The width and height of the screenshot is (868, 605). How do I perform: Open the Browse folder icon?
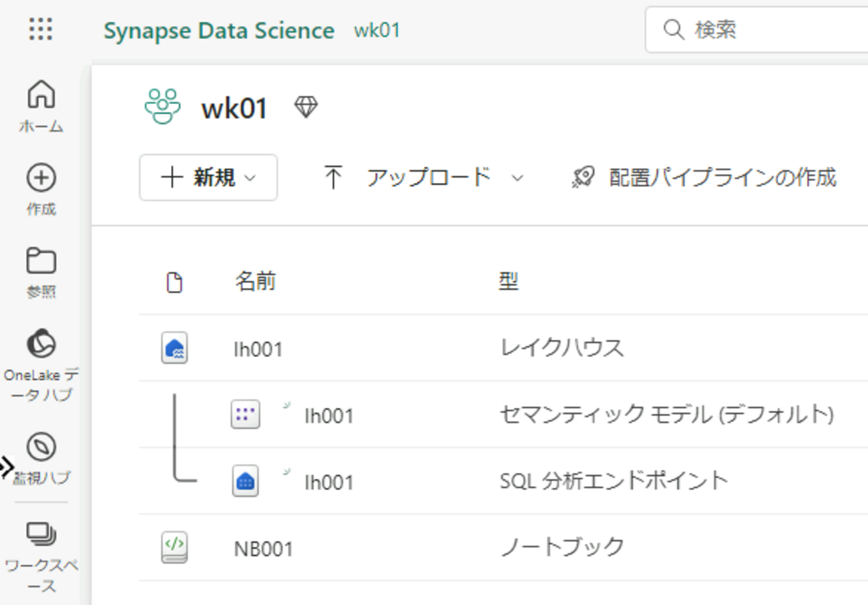(41, 261)
